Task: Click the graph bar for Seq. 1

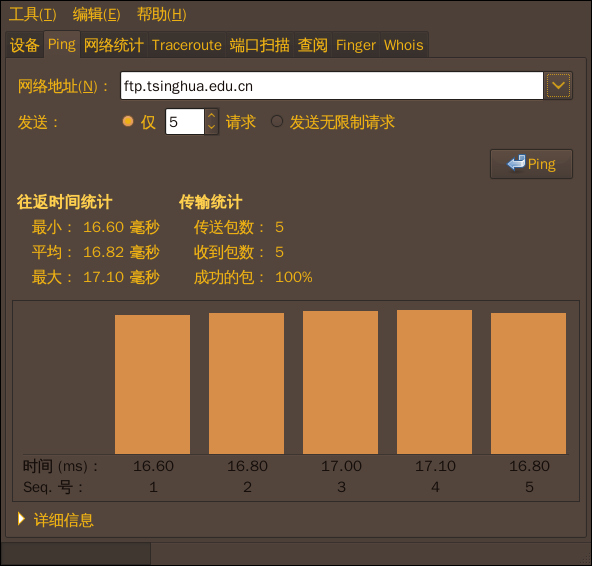Action: [153, 384]
